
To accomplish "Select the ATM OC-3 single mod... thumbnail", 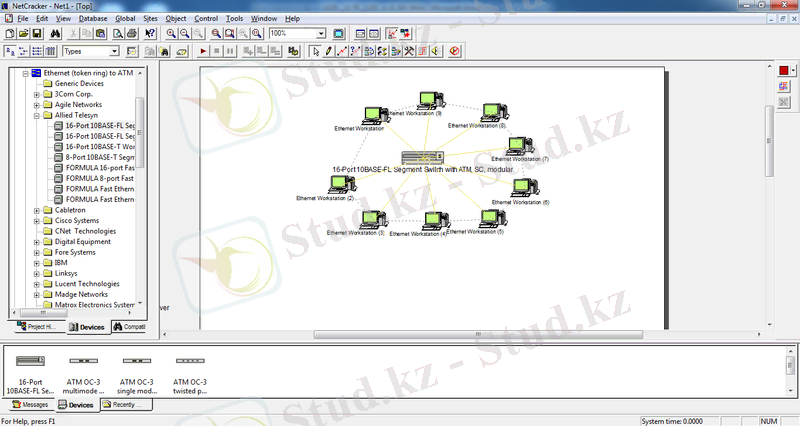I will (137, 374).
